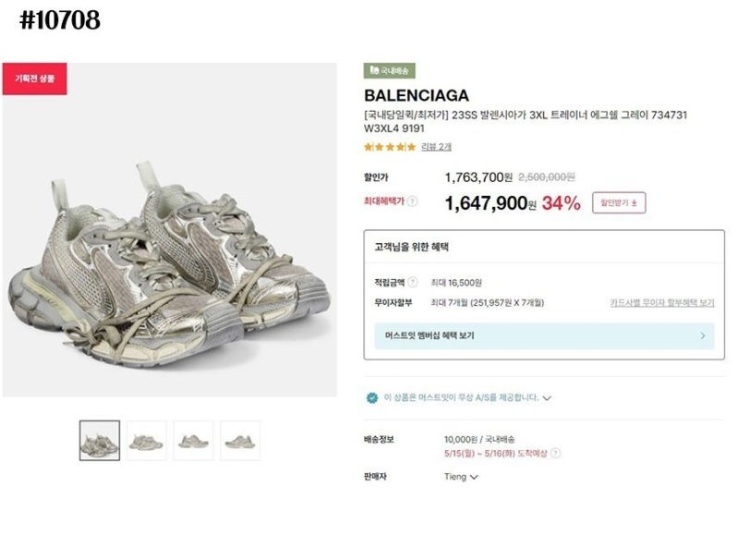Screen dimensions: 739x560
Task: Open the Tieng seller dropdown
Action: pos(461,478)
